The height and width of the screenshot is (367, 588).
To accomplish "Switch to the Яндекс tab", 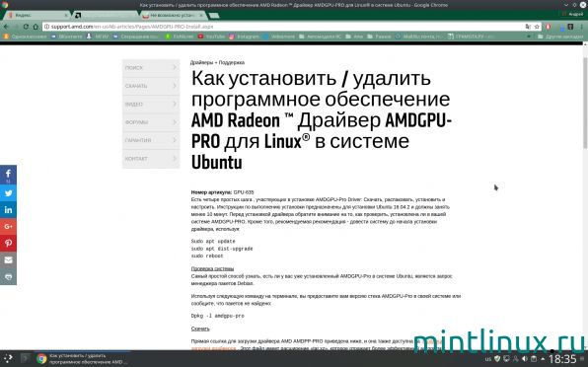I will [x=36, y=15].
